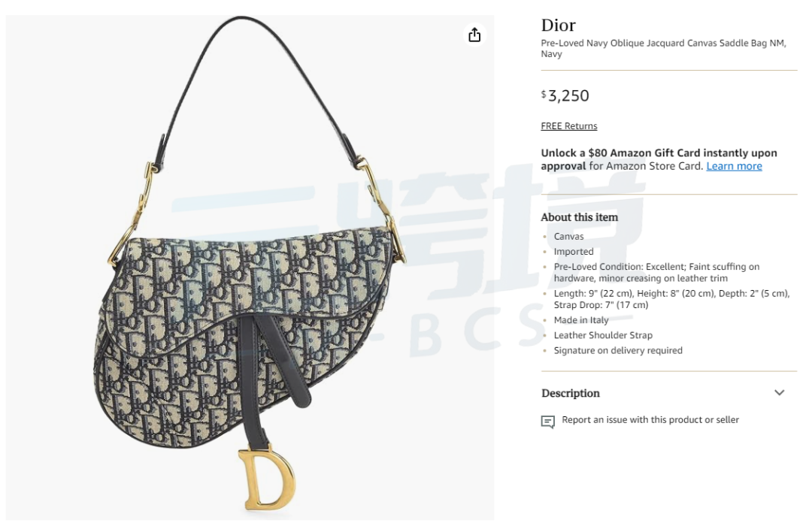Viewport: 812px width, 526px height.
Task: Click the Canvas material bullet
Action: point(568,237)
